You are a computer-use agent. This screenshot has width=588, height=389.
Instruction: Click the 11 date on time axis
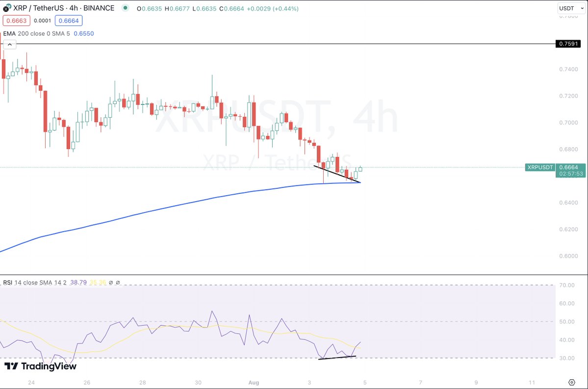[x=532, y=383]
